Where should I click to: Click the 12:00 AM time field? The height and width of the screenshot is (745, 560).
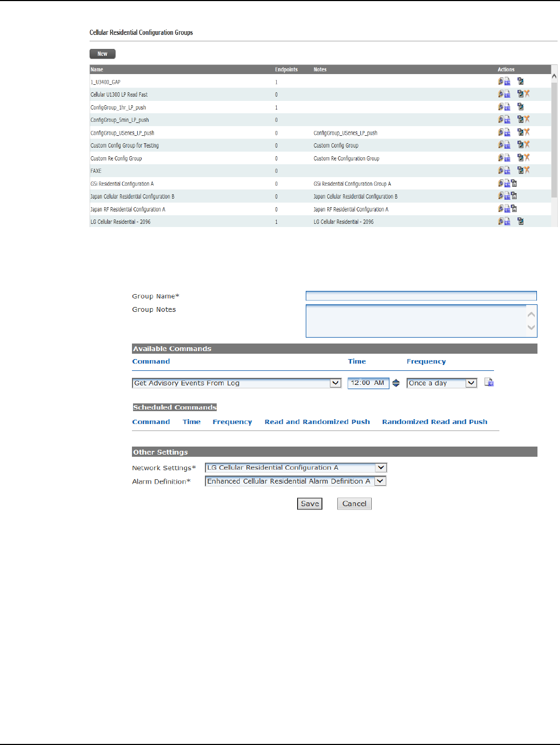[x=368, y=383]
